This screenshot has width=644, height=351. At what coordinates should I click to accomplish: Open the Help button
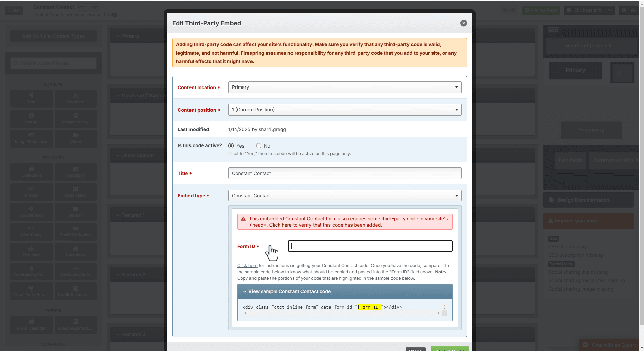point(629,10)
